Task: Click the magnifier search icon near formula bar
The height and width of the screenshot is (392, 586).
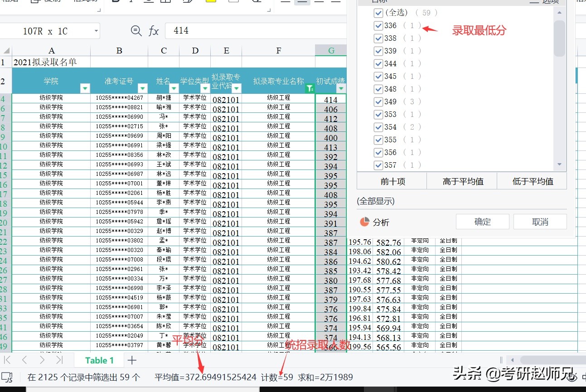Action: tap(136, 30)
